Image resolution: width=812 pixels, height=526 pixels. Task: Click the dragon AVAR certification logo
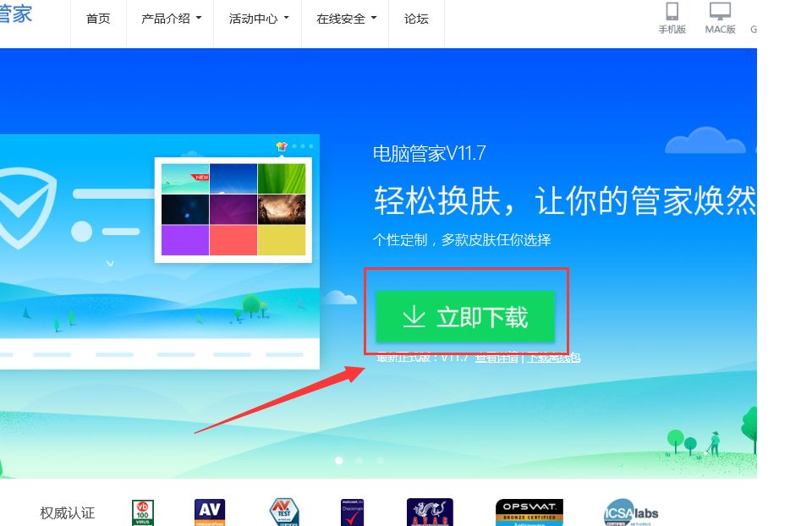coord(430,512)
